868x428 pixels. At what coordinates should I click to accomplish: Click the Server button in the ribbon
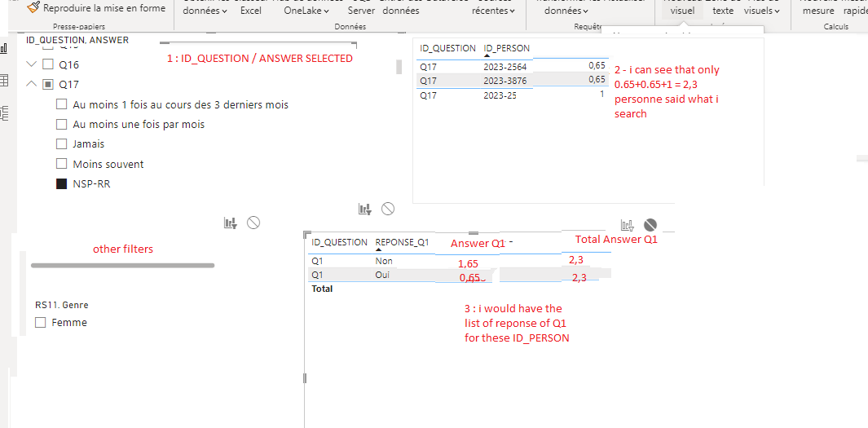point(362,11)
